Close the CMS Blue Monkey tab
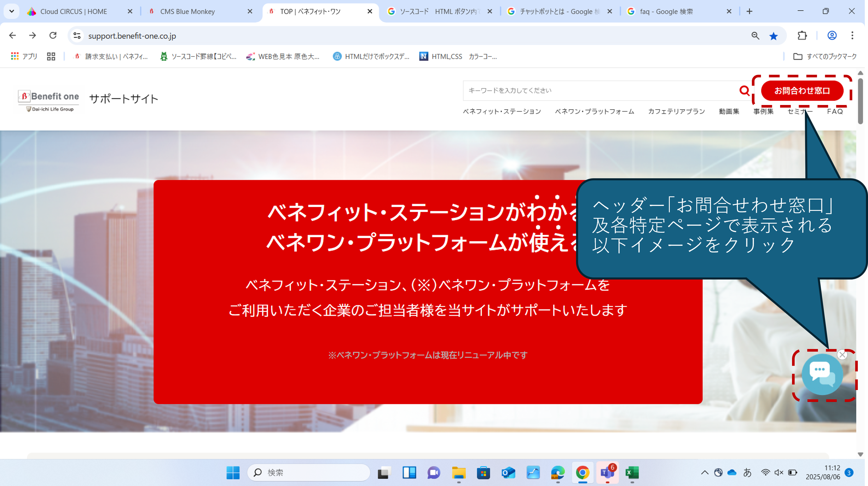 (x=250, y=11)
